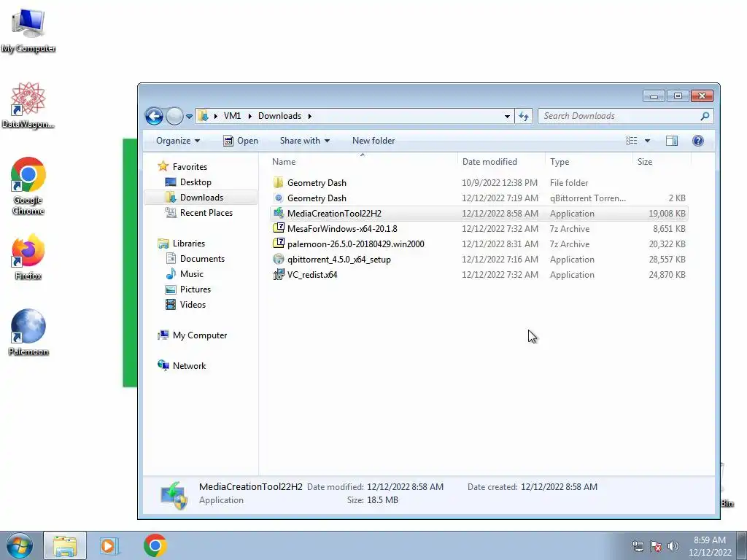
Task: Create a New folder
Action: (x=373, y=141)
